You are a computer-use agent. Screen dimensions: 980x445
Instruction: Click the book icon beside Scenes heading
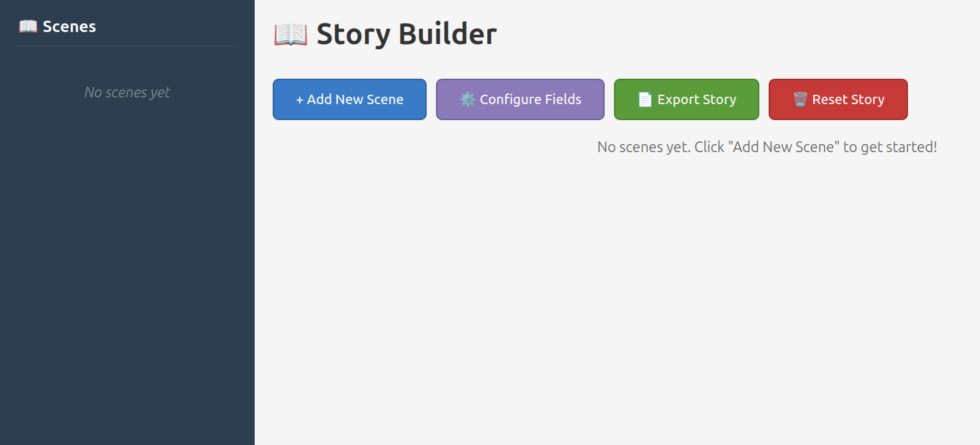(x=28, y=27)
